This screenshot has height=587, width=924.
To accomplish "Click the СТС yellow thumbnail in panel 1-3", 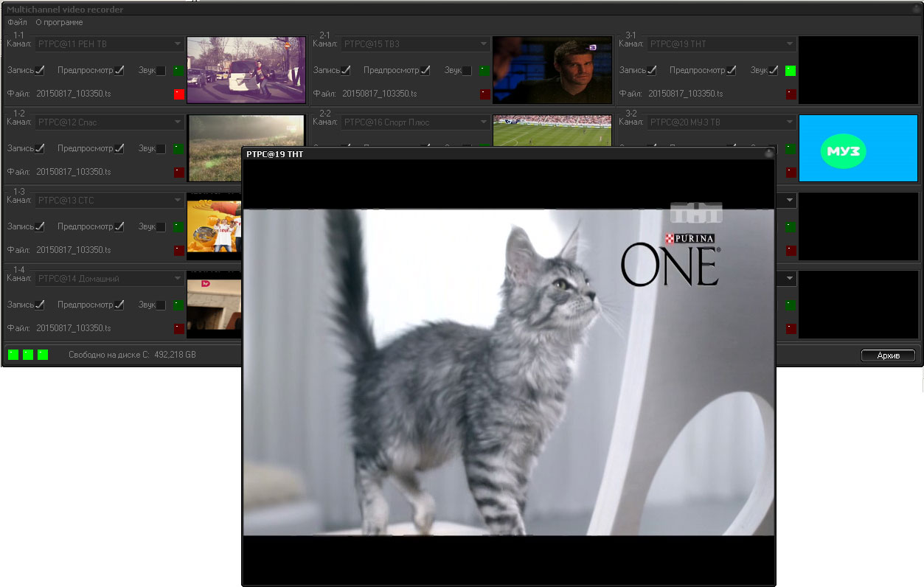I will coord(214,226).
